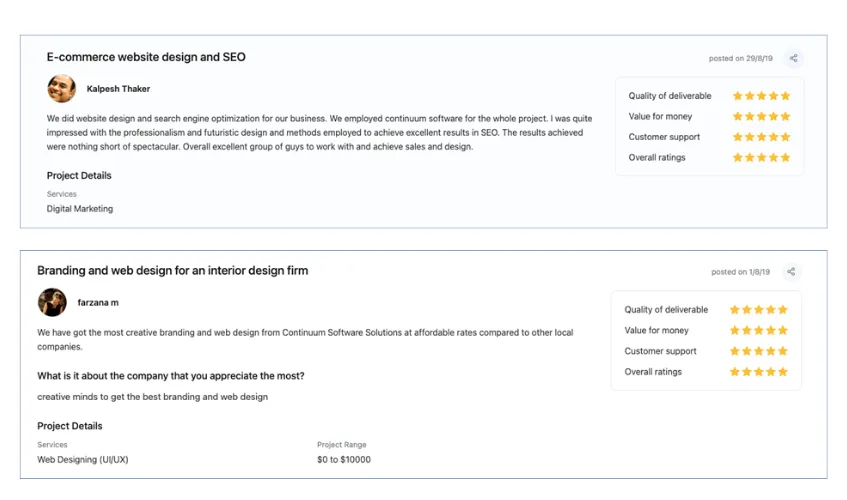Open Kalpesh Thaker's profile photo
Viewport: 847px width, 500px height.
pos(62,89)
